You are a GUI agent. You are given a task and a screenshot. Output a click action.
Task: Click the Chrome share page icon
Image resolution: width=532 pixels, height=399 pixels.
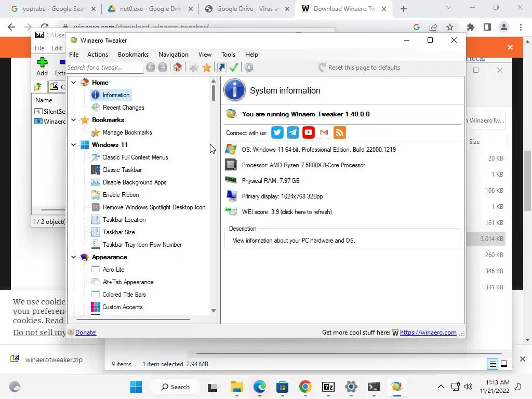(x=433, y=27)
